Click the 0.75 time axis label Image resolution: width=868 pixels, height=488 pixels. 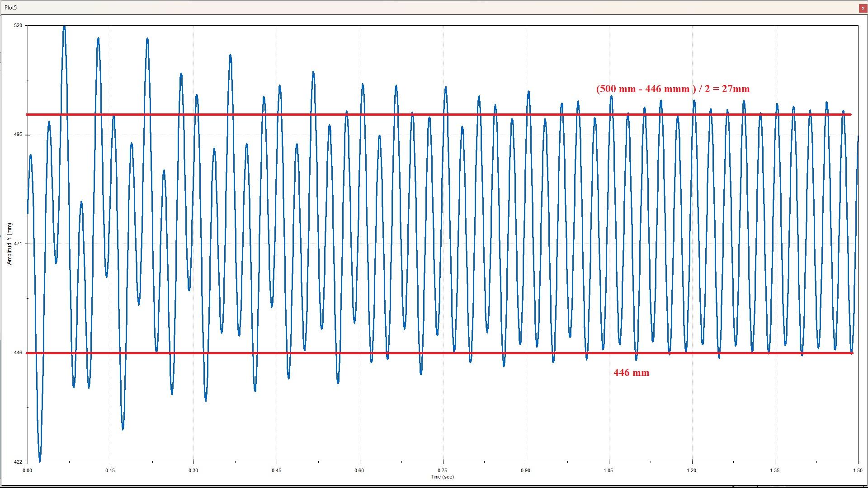443,470
